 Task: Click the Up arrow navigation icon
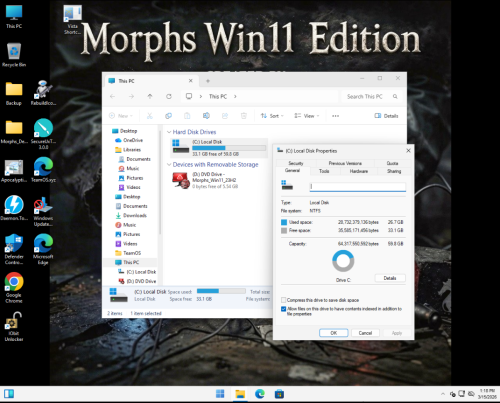[150, 96]
